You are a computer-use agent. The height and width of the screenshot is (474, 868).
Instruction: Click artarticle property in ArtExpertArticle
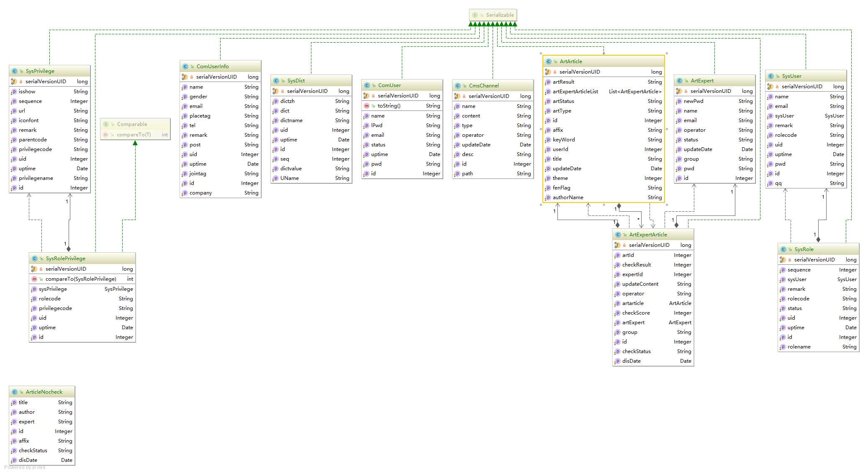(653, 303)
